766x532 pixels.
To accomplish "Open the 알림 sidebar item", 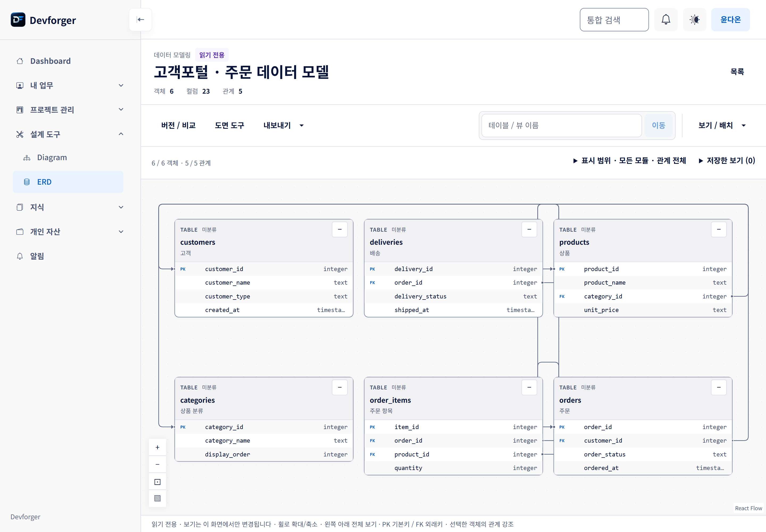I will [x=68, y=256].
